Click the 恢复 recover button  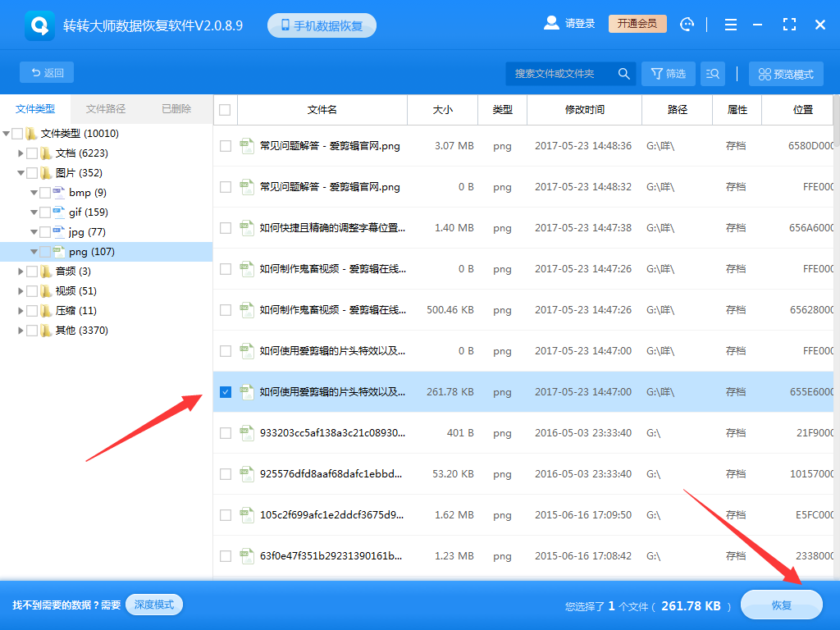coord(781,605)
